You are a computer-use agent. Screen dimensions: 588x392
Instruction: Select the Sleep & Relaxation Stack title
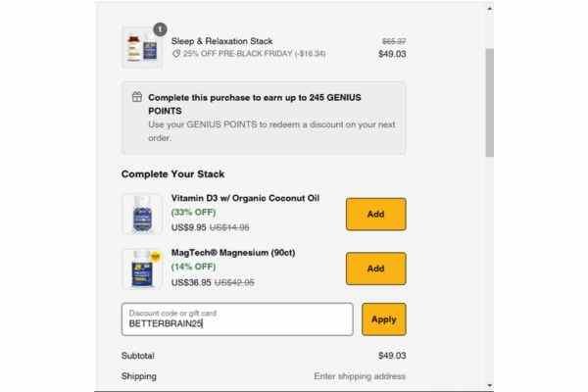[x=222, y=41]
